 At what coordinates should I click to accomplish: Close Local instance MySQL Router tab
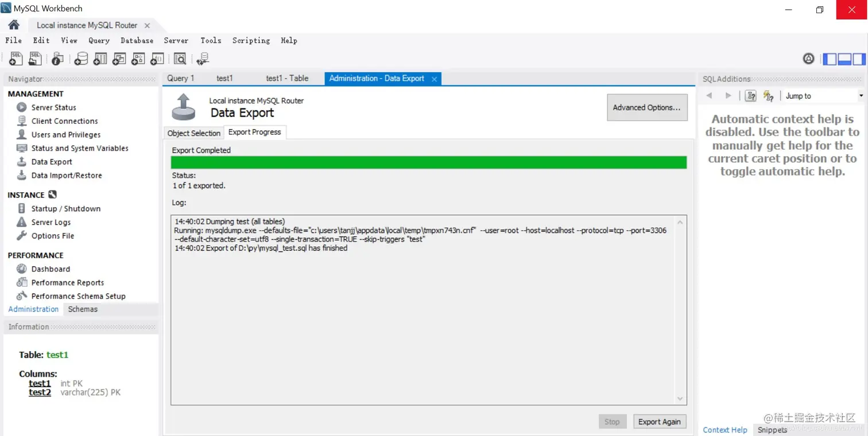(147, 25)
